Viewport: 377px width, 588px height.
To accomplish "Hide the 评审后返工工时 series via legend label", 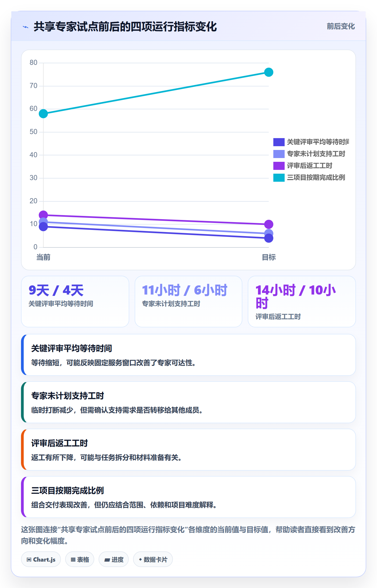I will click(309, 166).
